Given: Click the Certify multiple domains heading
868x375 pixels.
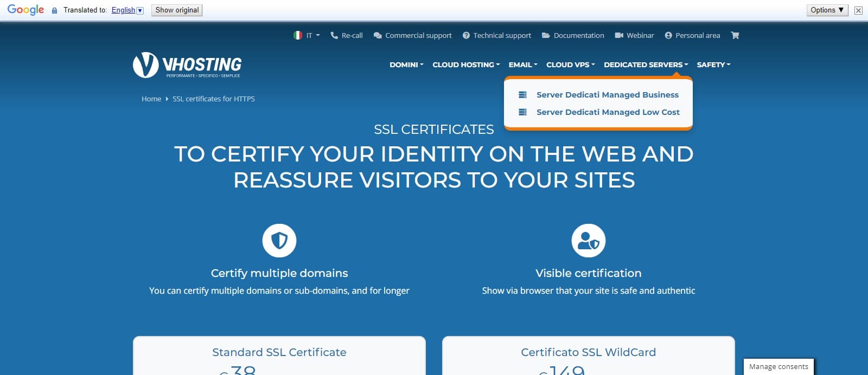Looking at the screenshot, I should [279, 273].
